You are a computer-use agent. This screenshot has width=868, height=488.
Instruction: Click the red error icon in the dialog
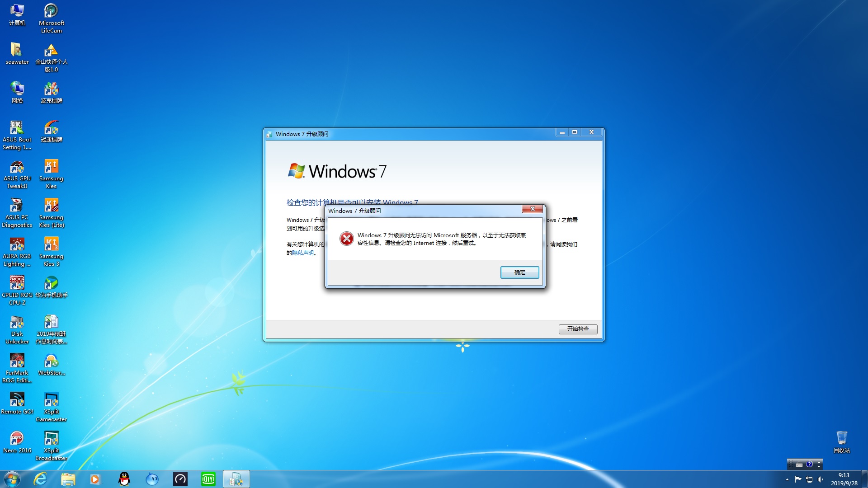click(x=347, y=239)
